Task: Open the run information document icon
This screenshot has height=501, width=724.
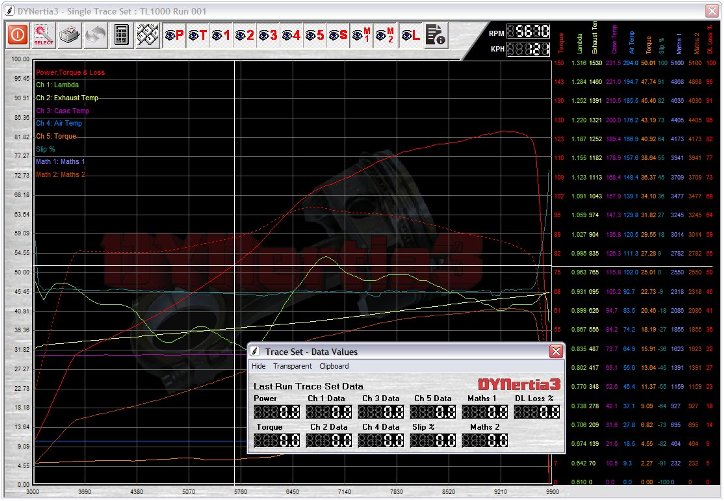Action: click(435, 35)
